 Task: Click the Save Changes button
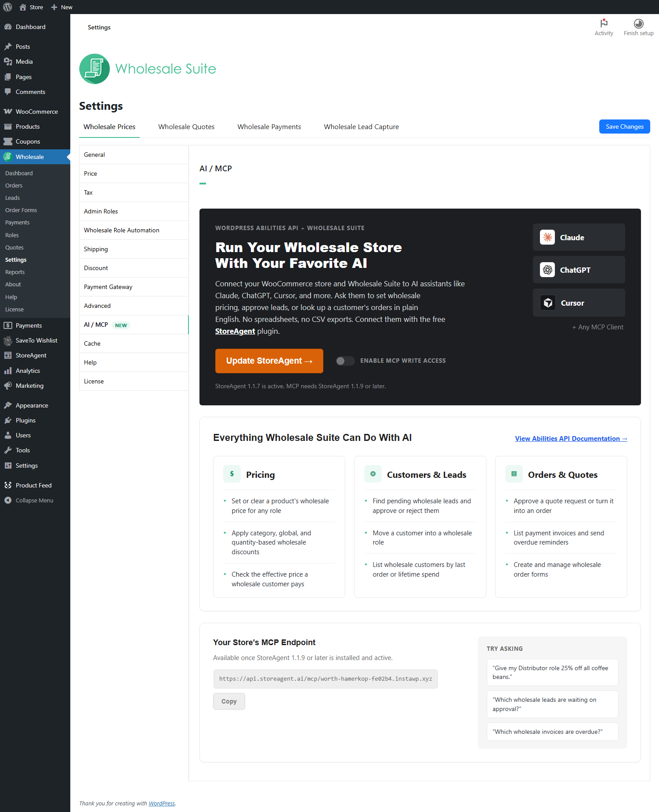point(624,126)
